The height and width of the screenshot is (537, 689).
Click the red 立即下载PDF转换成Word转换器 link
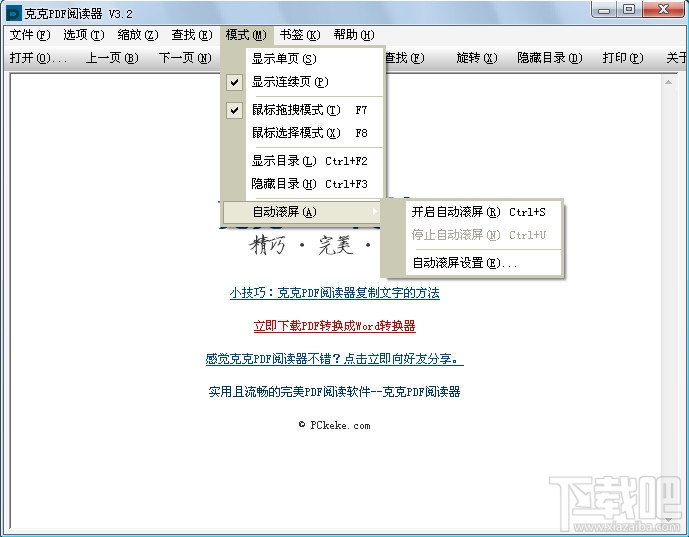334,326
